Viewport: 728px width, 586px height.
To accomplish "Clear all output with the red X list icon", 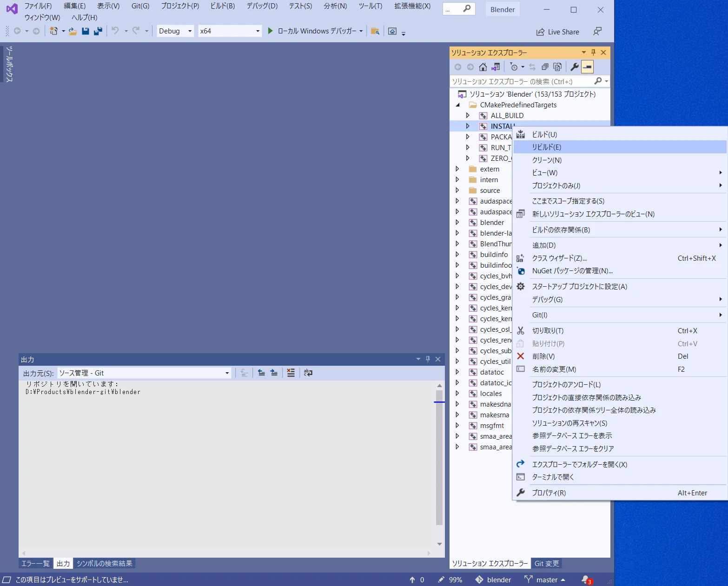I will (291, 373).
